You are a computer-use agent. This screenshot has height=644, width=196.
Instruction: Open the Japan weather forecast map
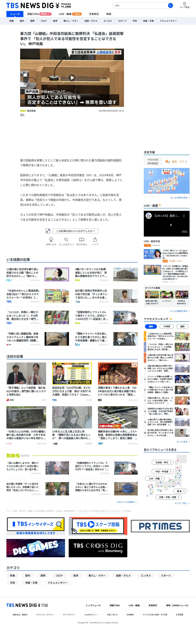pyautogui.click(x=166, y=181)
